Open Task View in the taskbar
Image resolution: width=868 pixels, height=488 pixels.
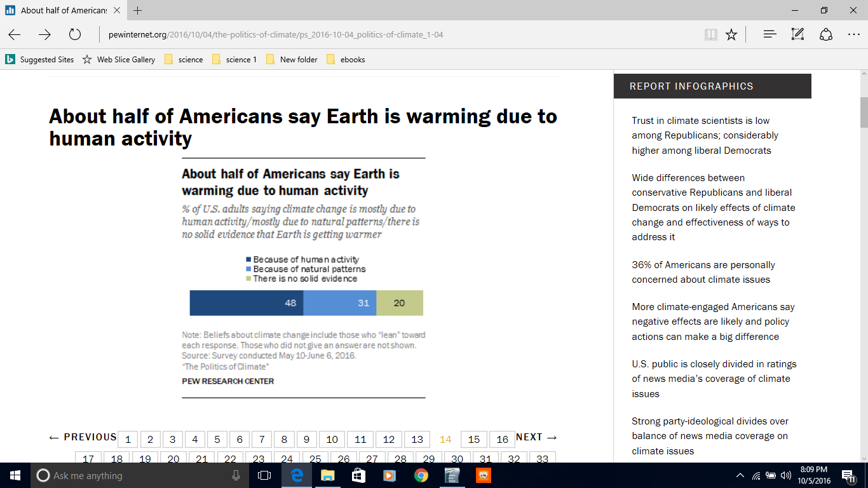click(x=264, y=475)
